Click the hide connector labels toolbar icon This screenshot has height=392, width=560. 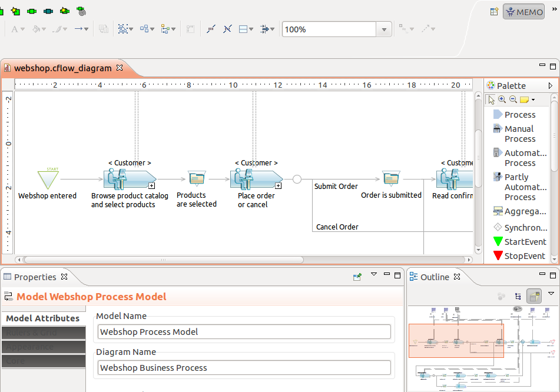(x=227, y=29)
